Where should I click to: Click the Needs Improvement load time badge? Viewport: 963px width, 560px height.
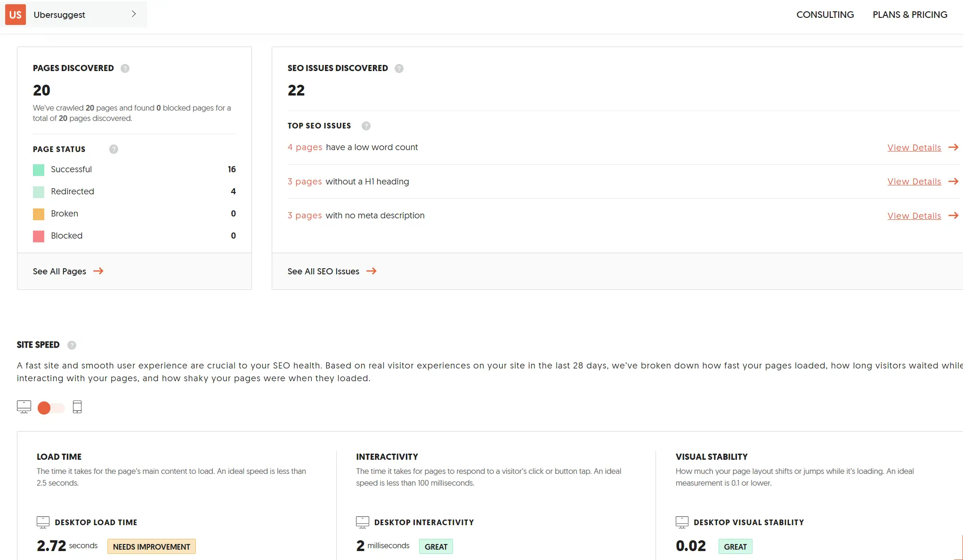click(x=151, y=546)
